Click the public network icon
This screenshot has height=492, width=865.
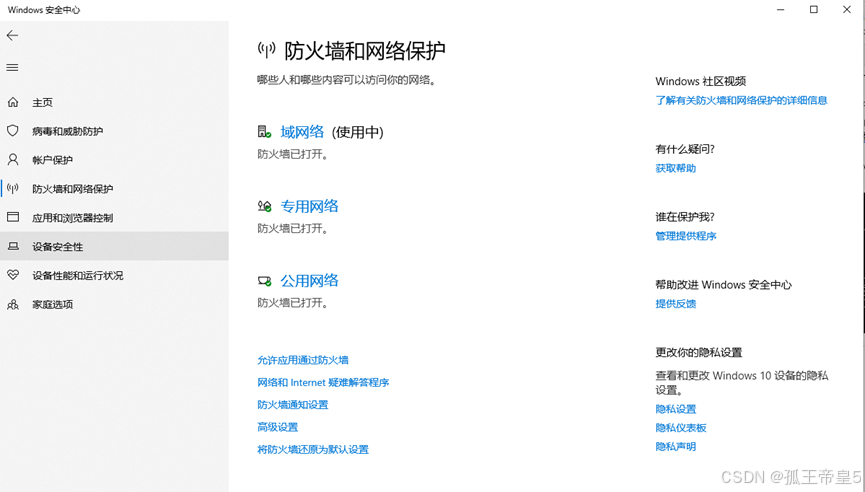[x=264, y=281]
